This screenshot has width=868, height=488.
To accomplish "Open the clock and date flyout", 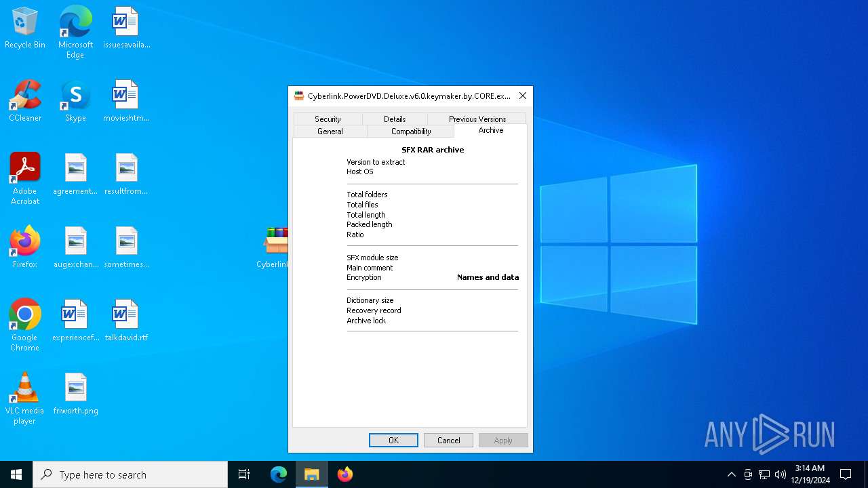I will pos(810,474).
